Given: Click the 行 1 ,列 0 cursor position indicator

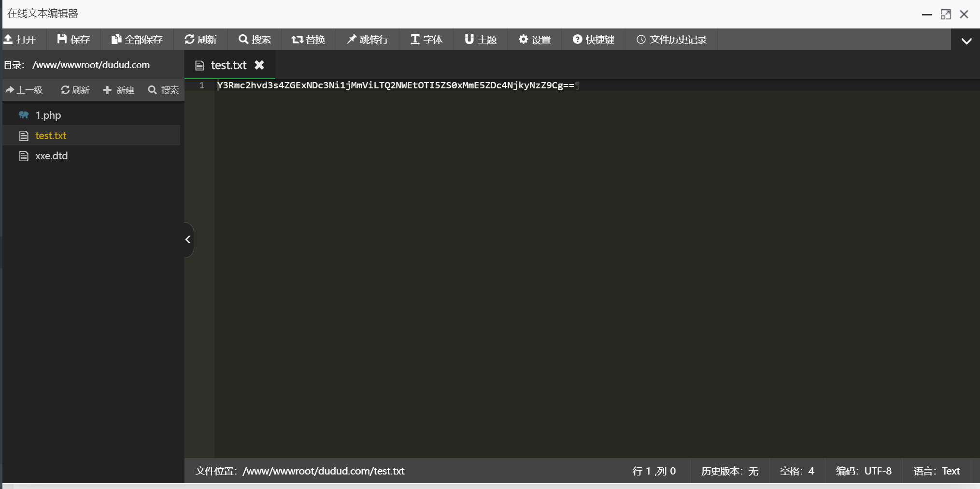Looking at the screenshot, I should (654, 471).
